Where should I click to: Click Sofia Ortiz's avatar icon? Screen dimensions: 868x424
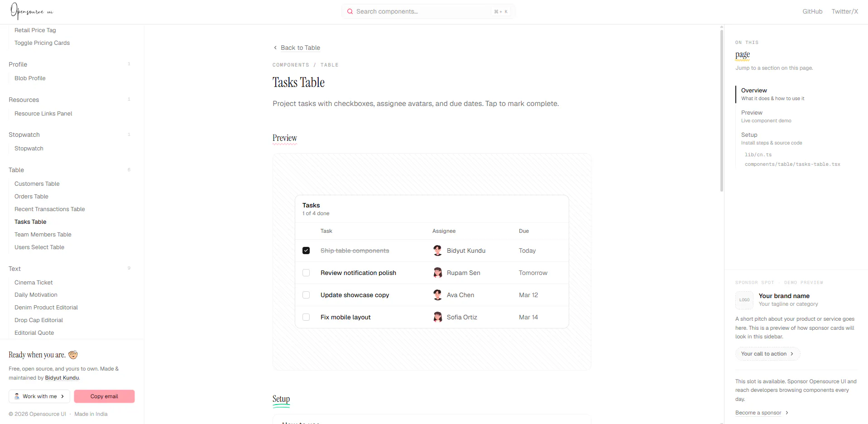coord(437,317)
